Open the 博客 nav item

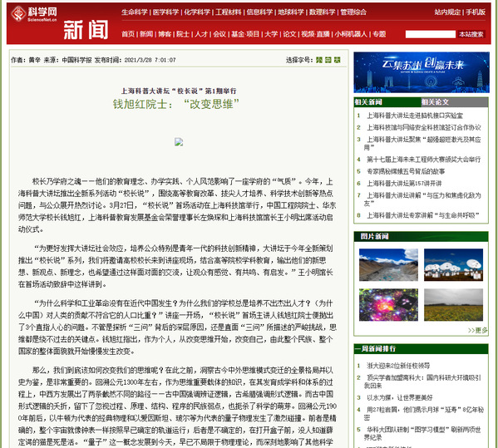[165, 34]
